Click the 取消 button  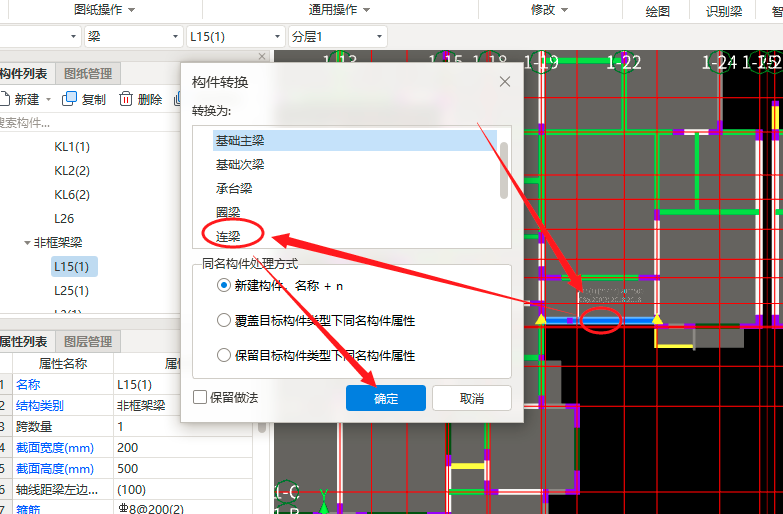coord(471,398)
